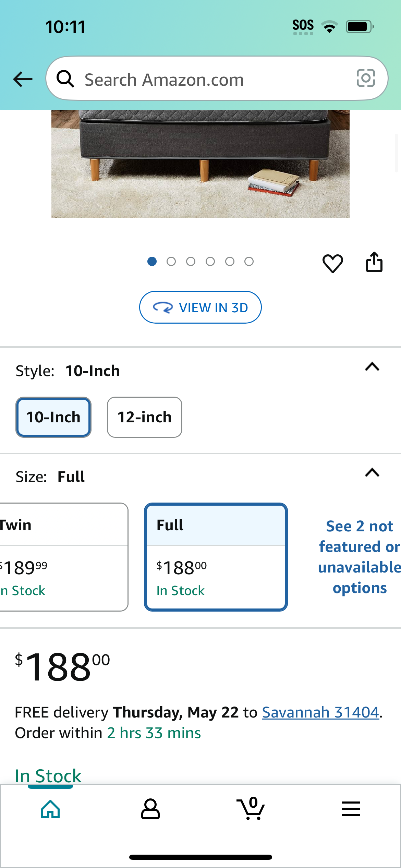
Task: Go to Home tab in bottom bar
Action: click(50, 809)
